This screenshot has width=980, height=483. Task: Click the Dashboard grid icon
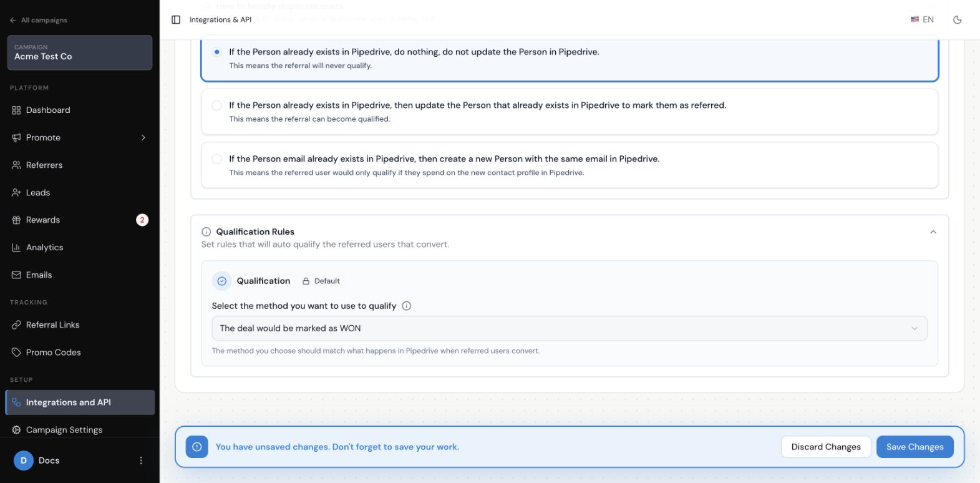click(16, 110)
